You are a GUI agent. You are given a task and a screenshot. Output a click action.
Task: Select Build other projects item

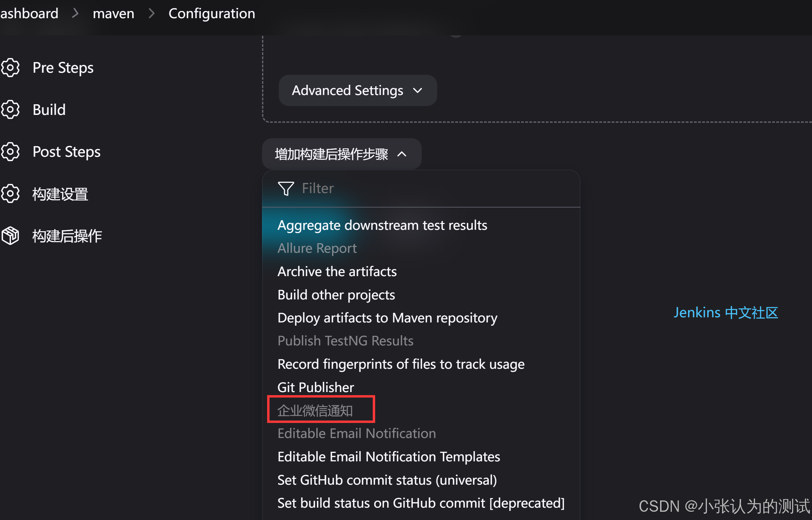[x=336, y=295]
